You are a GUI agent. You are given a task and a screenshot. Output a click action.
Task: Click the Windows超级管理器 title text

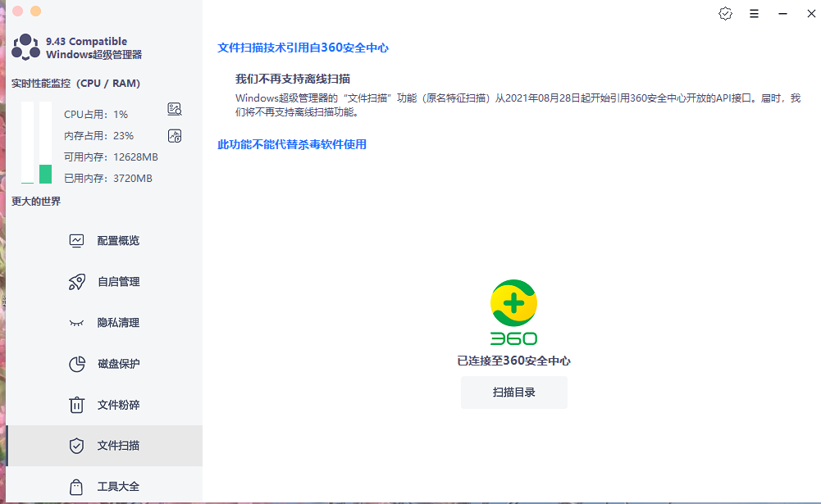[94, 54]
